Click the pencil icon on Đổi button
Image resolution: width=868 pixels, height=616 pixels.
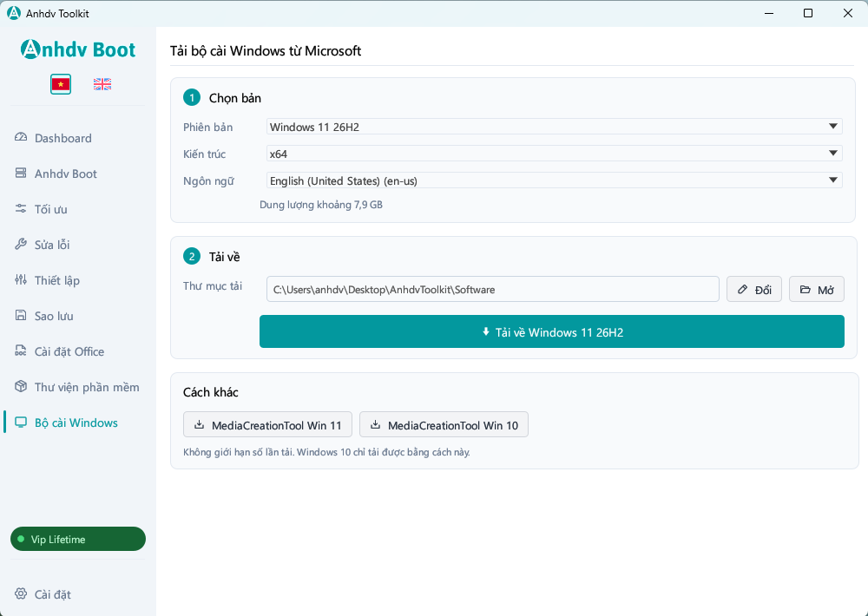[742, 290]
